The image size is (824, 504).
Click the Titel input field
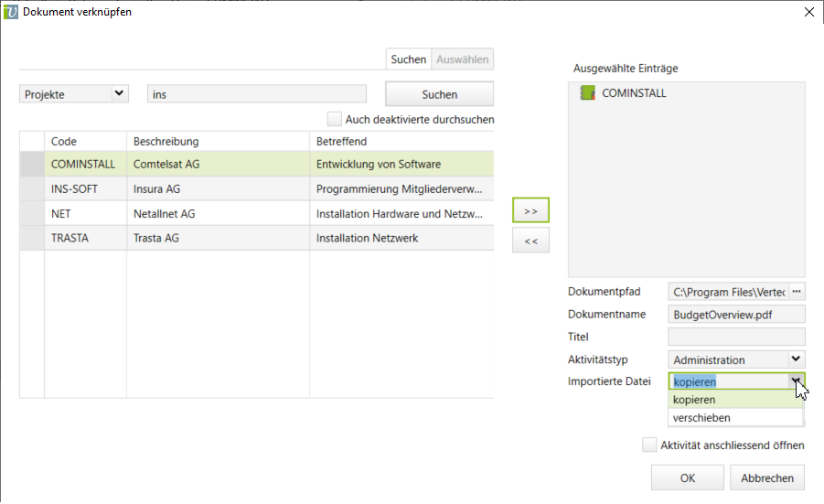(736, 337)
